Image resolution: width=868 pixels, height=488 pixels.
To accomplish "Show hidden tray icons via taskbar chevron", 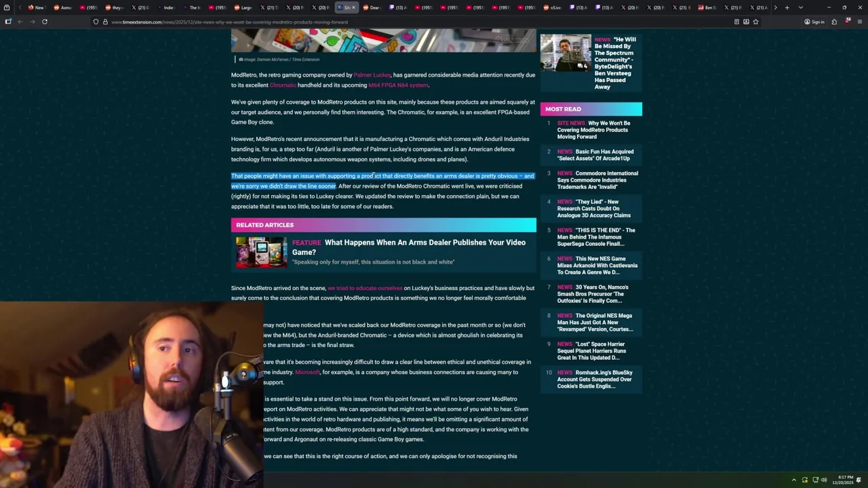I will [x=793, y=480].
